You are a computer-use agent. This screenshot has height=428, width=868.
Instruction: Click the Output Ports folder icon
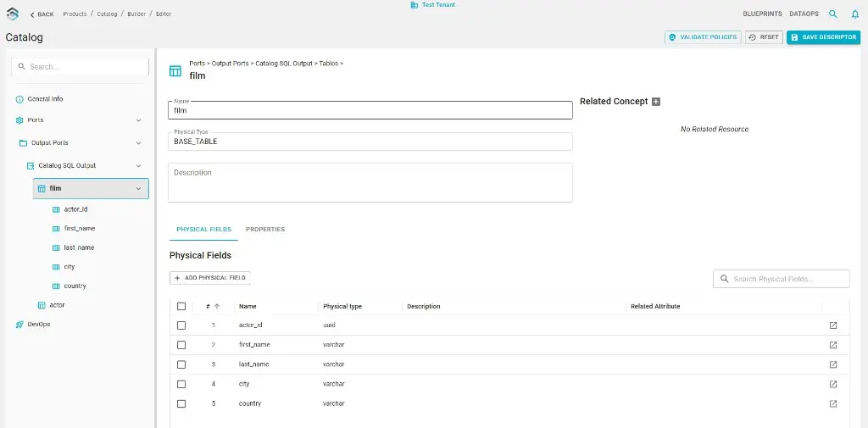click(x=23, y=143)
